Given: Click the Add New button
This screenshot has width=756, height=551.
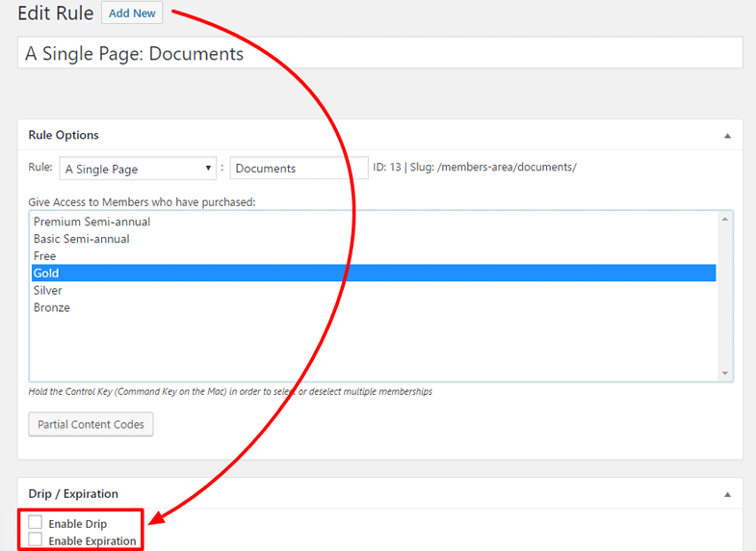Looking at the screenshot, I should click(132, 13).
